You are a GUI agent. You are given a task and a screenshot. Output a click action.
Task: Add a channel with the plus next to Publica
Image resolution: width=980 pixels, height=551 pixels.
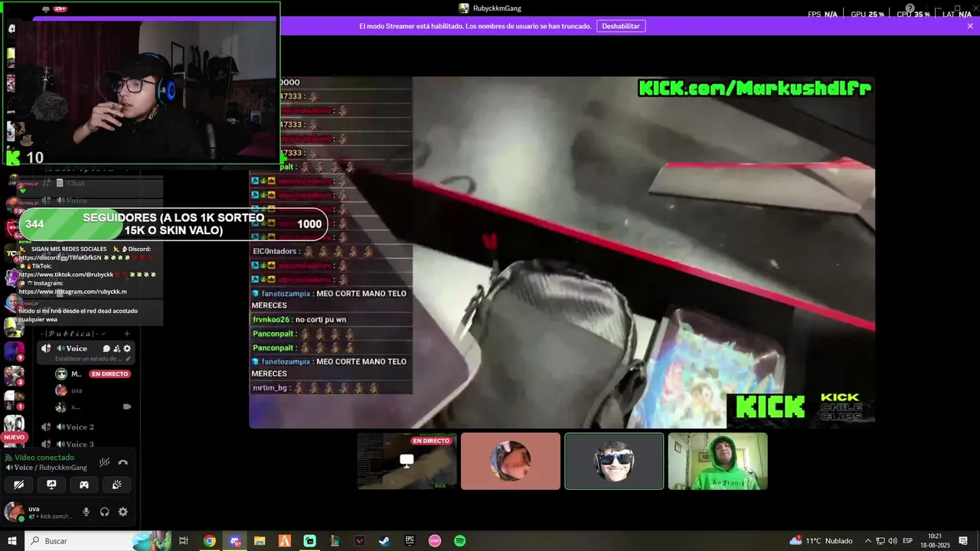click(x=126, y=334)
